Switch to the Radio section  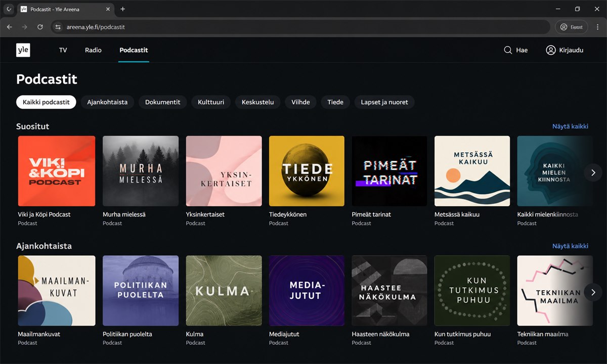pos(93,50)
